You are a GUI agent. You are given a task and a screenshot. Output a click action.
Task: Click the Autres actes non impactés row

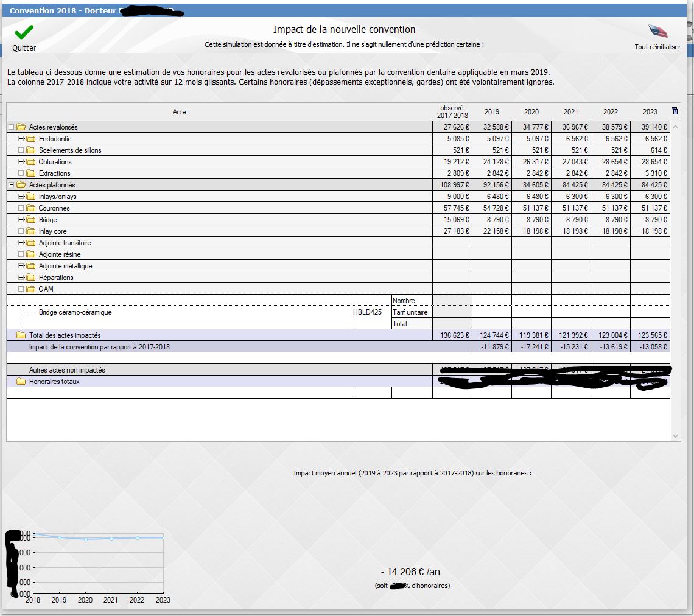[338, 370]
